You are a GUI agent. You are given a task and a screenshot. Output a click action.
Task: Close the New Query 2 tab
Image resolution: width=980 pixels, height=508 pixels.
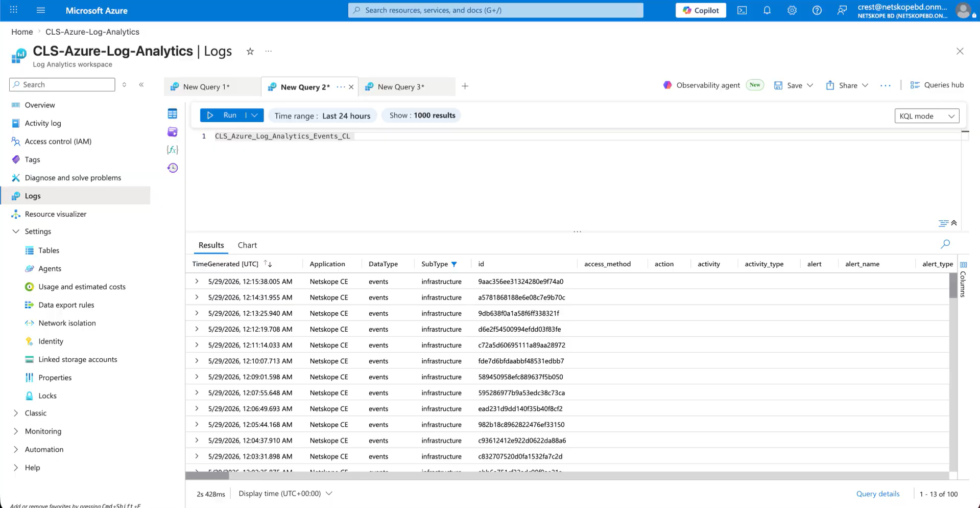tap(351, 87)
